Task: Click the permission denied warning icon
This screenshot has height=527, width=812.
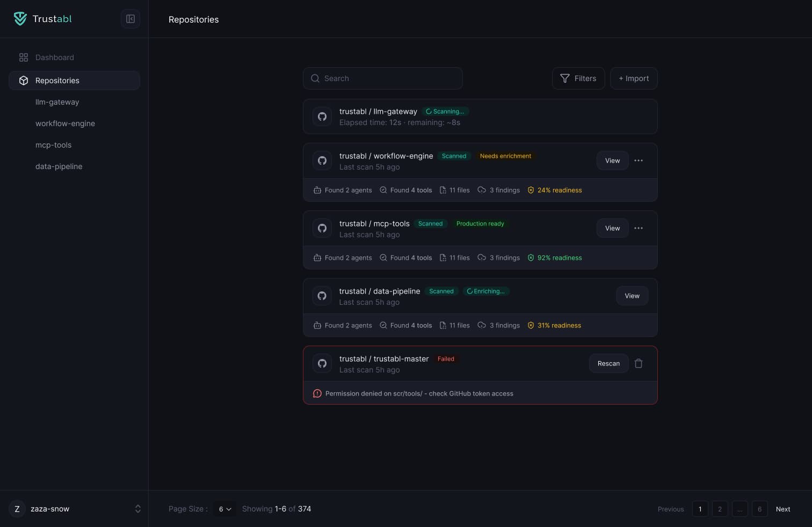Action: point(317,393)
